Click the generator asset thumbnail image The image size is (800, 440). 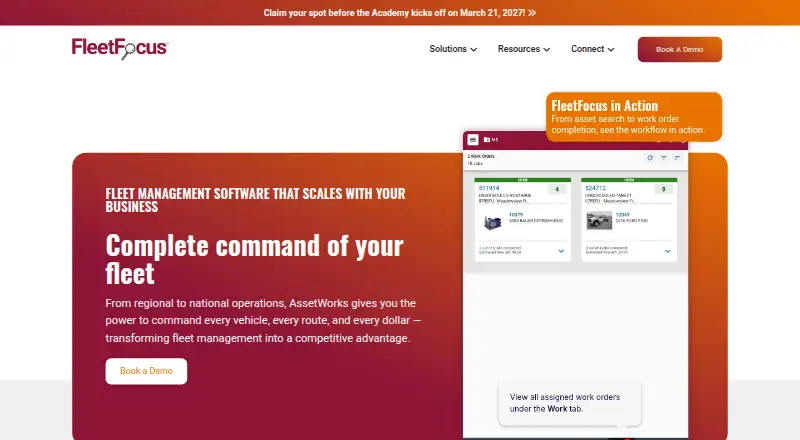[x=492, y=223]
